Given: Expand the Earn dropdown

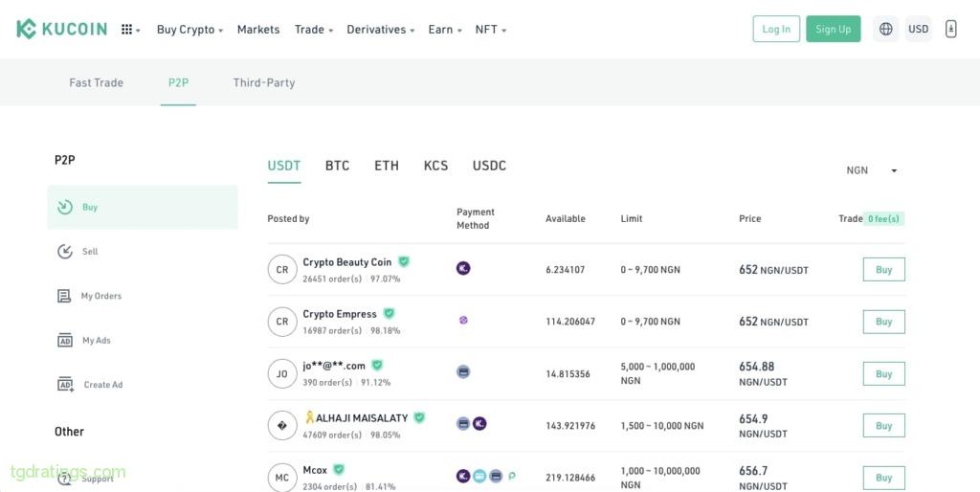Looking at the screenshot, I should pos(445,30).
